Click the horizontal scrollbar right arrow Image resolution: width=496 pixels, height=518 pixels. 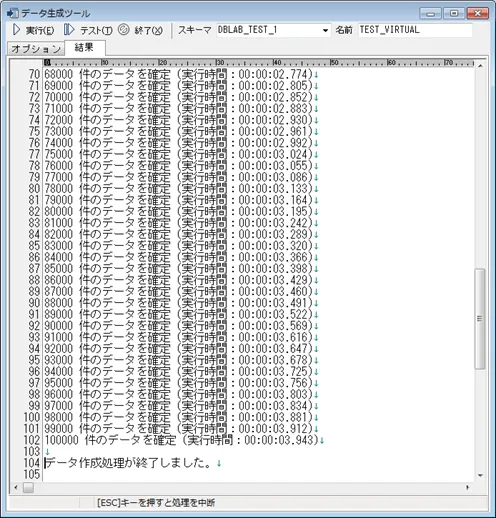pyautogui.click(x=468, y=487)
